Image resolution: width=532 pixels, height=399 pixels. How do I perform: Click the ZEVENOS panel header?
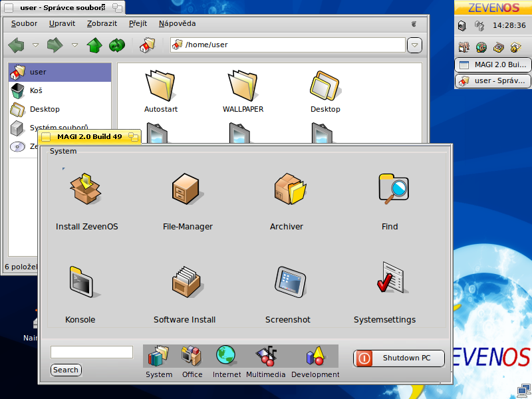click(x=493, y=7)
